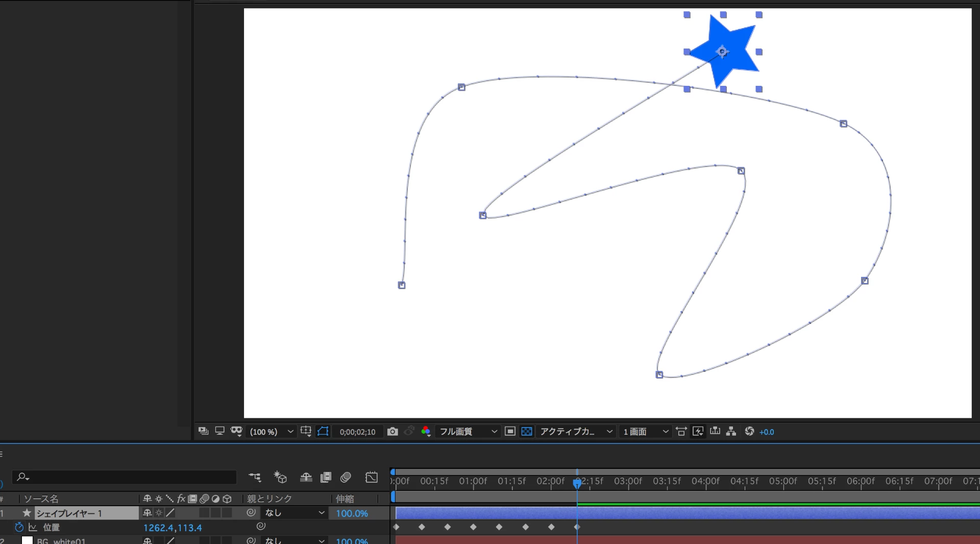Open grid and guide options icon
The image size is (980, 544).
click(306, 431)
